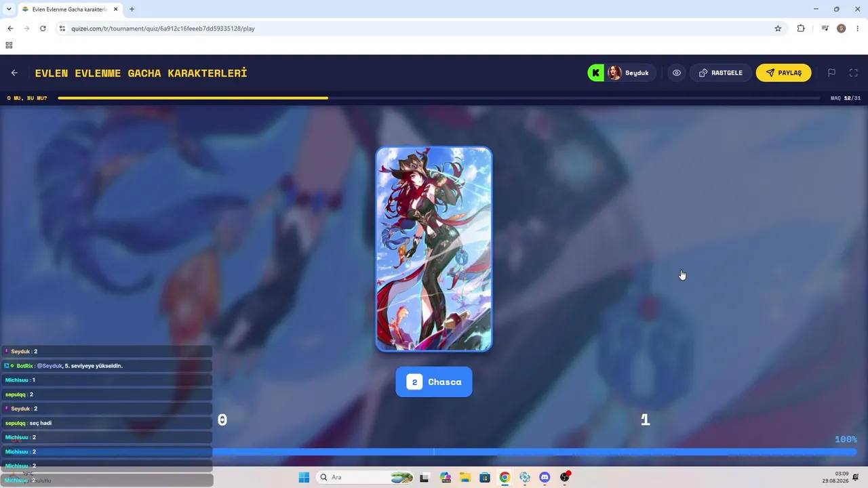
Task: Click the right vote score 1
Action: 646,420
